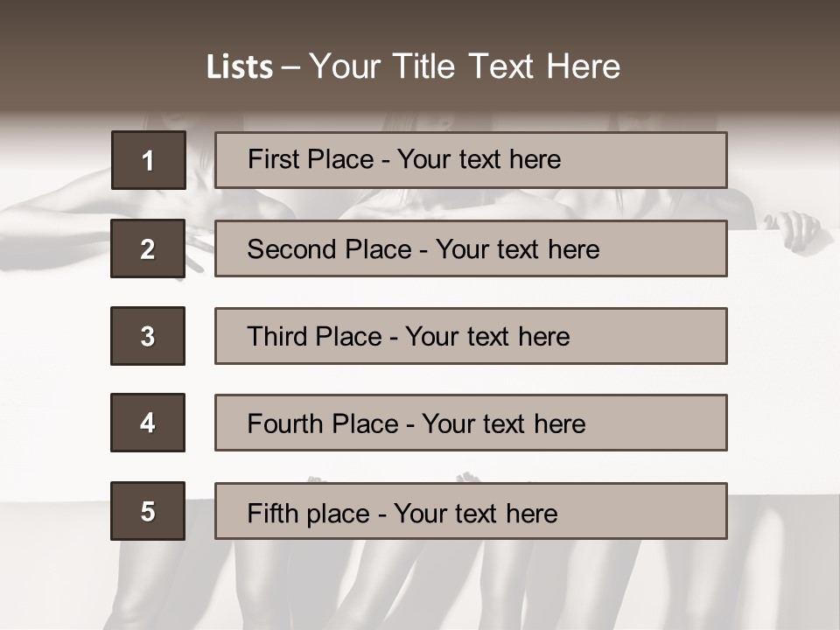Click the 'Your Title Text Here' title text
This screenshot has width=840, height=630.
click(465, 66)
